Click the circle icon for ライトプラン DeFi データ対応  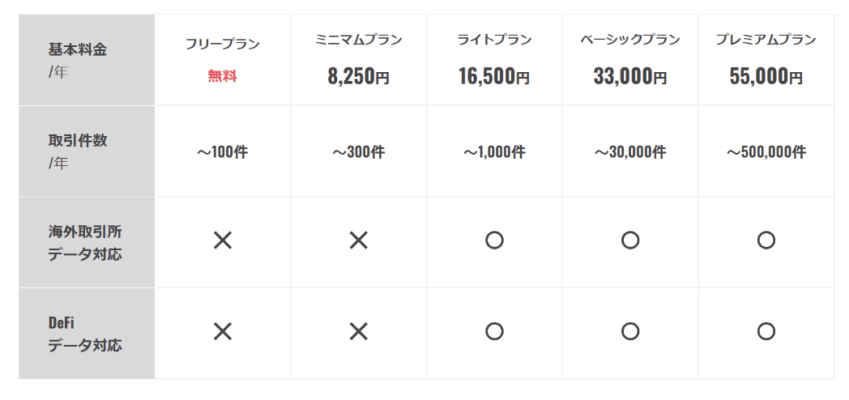[x=494, y=331]
